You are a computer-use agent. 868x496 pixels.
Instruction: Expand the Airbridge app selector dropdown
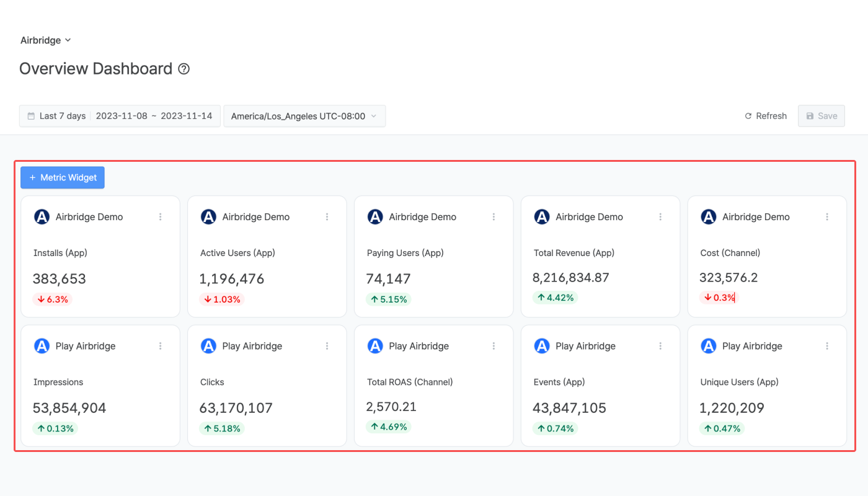pos(46,40)
